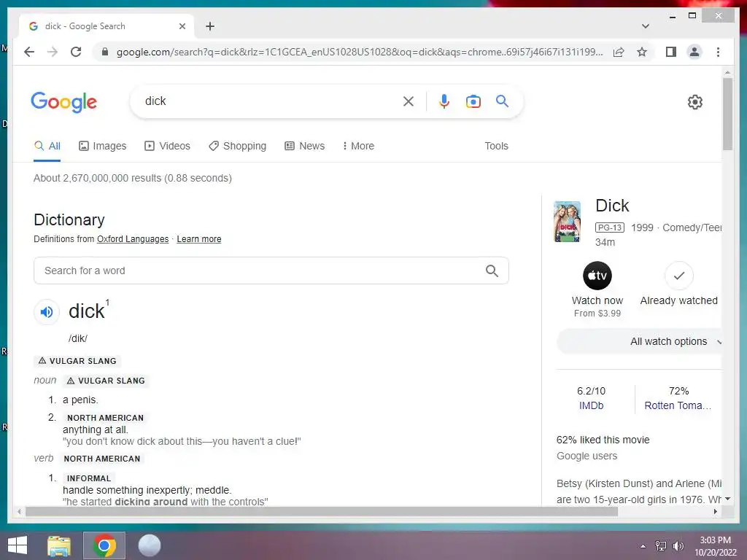The image size is (747, 560).
Task: Open the movie poster thumbnail
Action: point(567,222)
